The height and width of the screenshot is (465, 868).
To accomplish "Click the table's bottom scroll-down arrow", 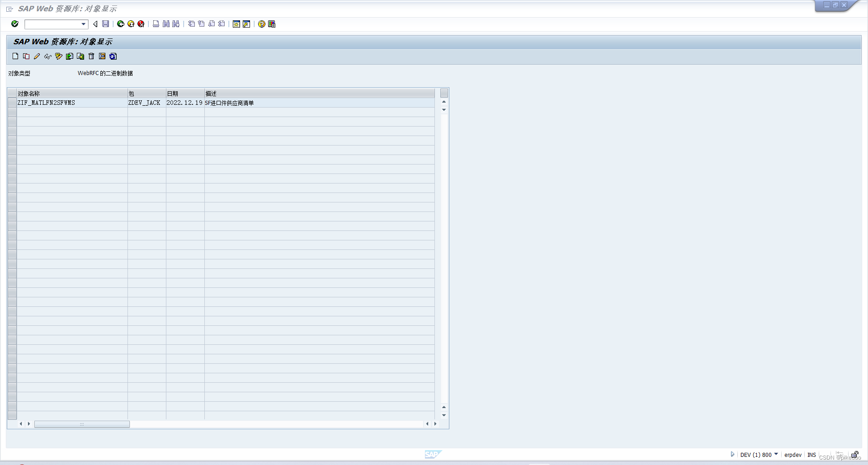I will click(444, 415).
